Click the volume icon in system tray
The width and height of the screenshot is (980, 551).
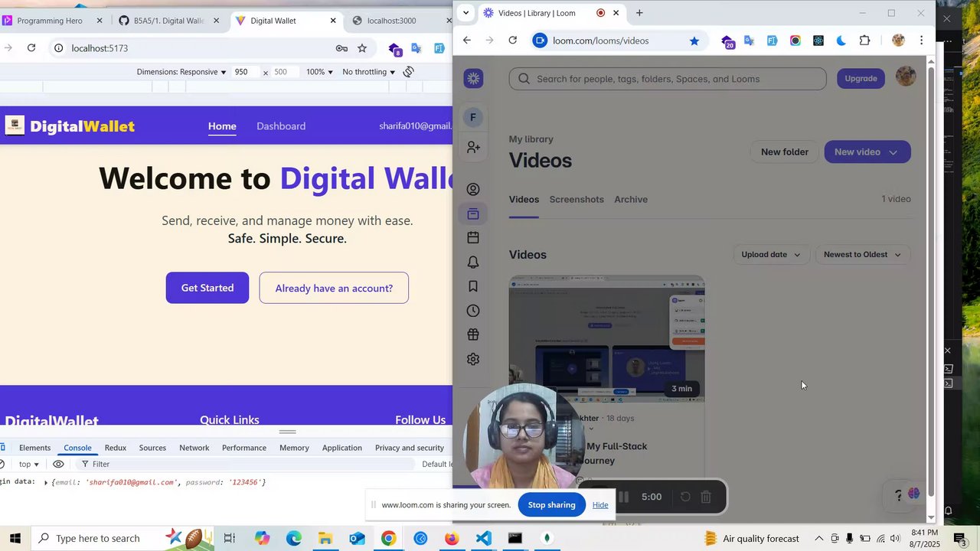895,538
